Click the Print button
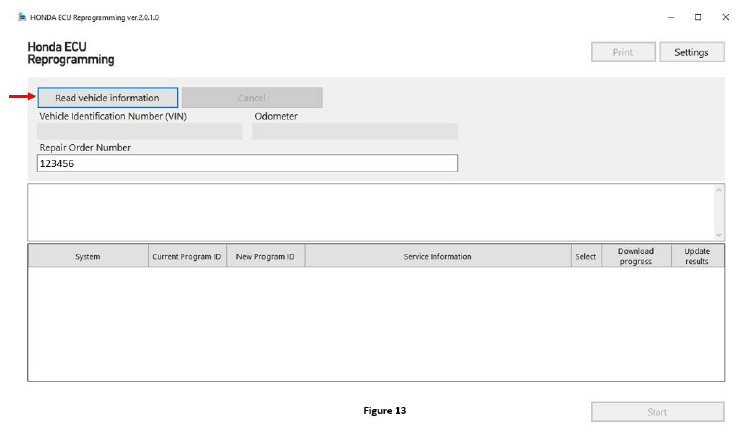Image resolution: width=741 pixels, height=435 pixels. click(x=623, y=52)
